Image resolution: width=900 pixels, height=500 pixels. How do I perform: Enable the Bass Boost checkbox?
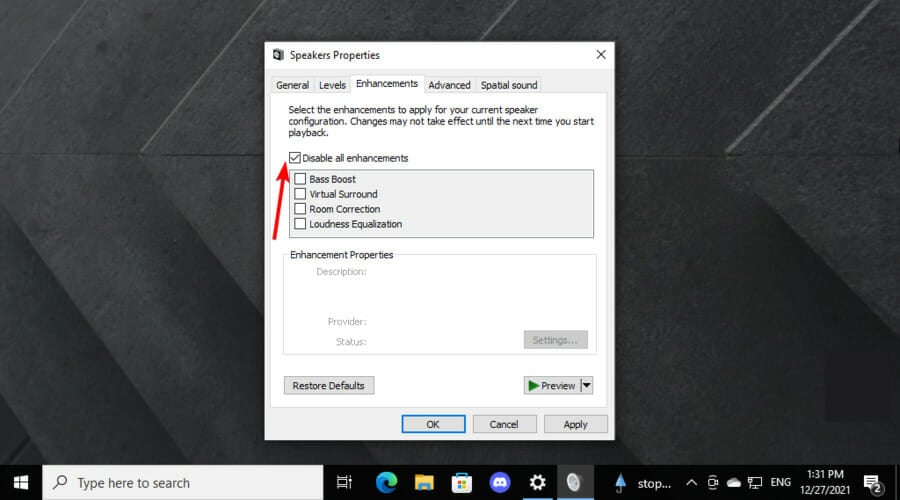tap(300, 179)
